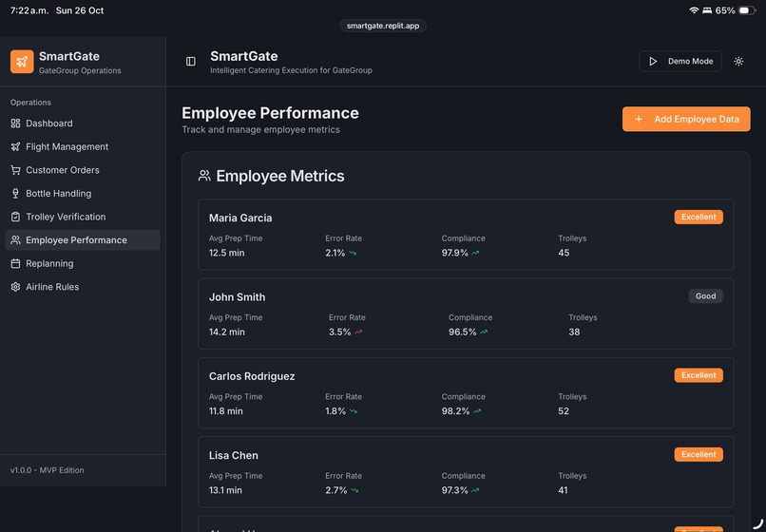Select the John Smith name
Image resolution: width=766 pixels, height=532 pixels.
pyautogui.click(x=237, y=297)
